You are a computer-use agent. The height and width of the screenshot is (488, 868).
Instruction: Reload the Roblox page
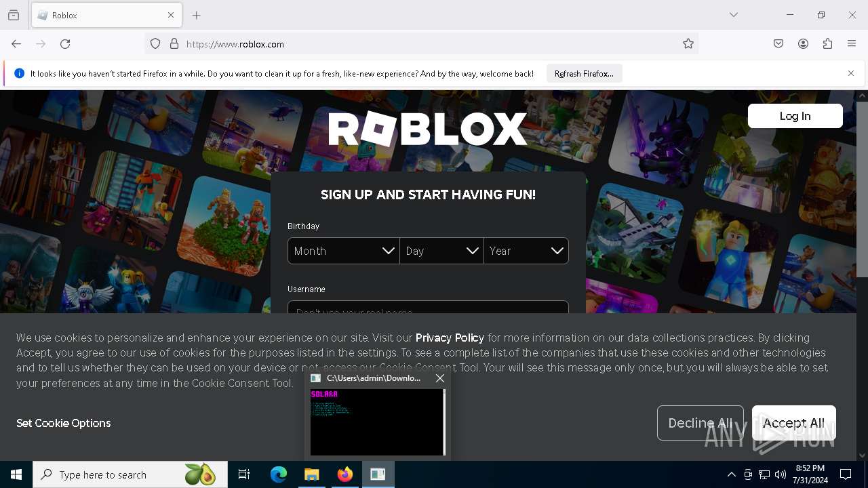coord(65,44)
